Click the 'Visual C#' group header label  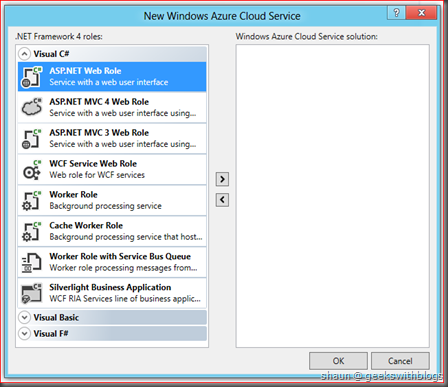[51, 54]
